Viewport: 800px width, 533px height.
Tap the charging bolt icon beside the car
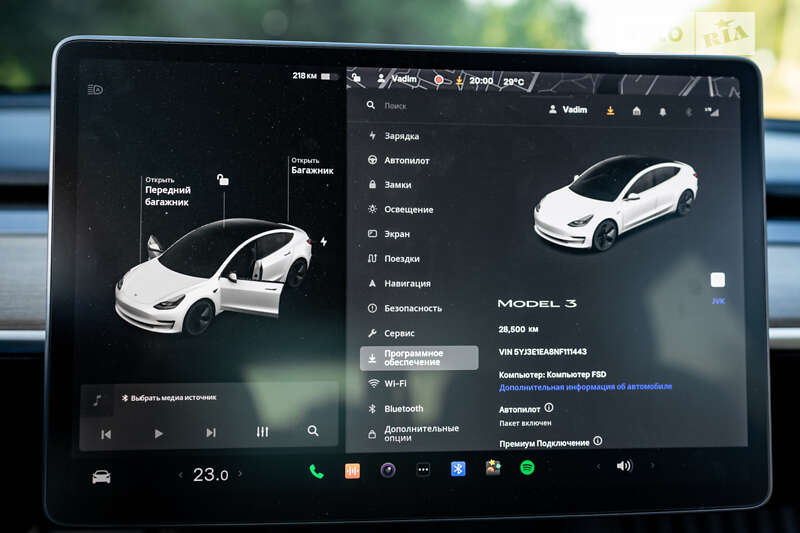click(323, 241)
